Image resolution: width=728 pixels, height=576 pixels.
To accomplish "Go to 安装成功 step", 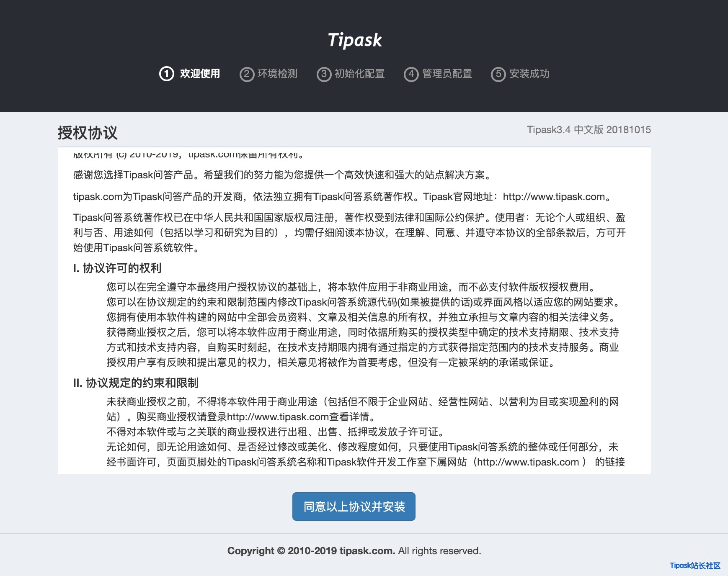I will coord(529,74).
